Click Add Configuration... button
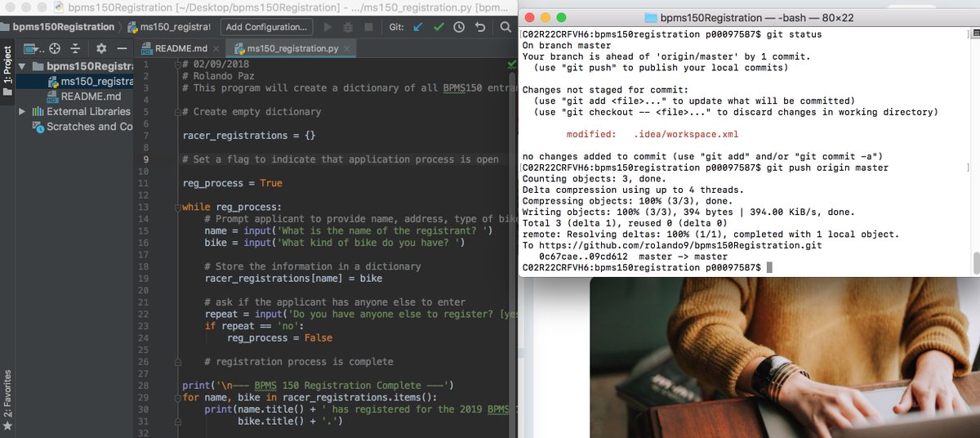This screenshot has height=438, width=980. coord(266,27)
